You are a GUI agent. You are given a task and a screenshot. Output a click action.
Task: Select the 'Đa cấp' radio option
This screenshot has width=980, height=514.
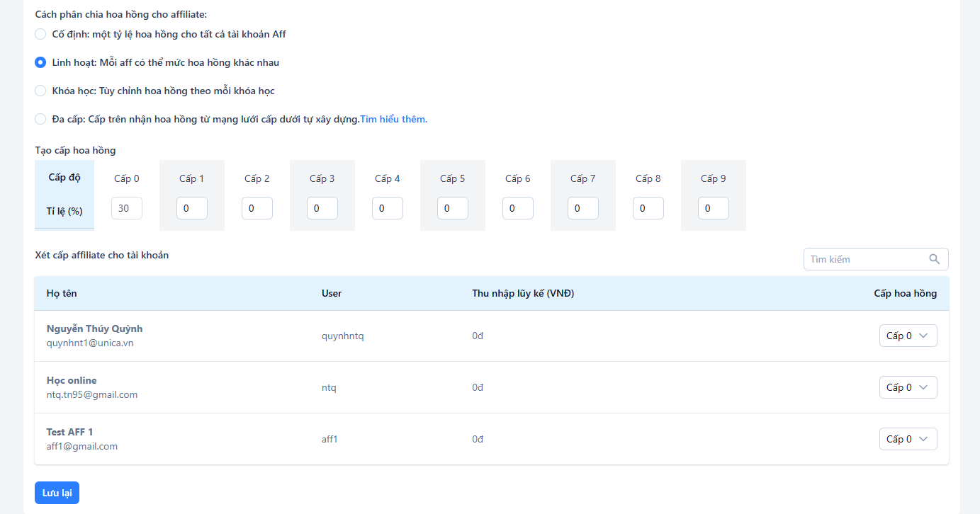tap(40, 119)
